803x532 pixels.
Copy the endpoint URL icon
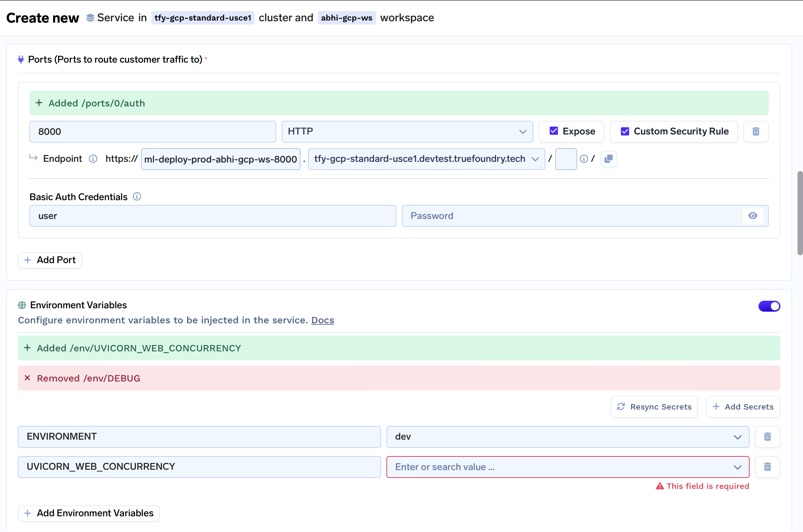609,159
